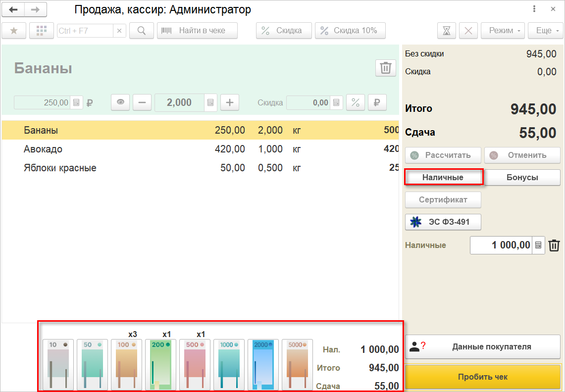Click the magnifier search icon
This screenshot has height=392, width=565.
[x=142, y=31]
